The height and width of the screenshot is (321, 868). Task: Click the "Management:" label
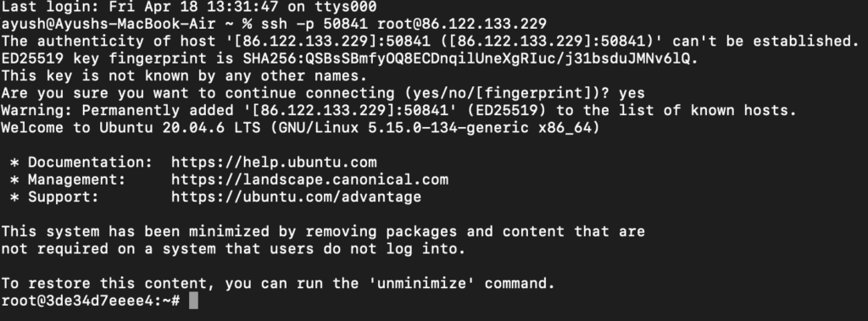(x=77, y=180)
